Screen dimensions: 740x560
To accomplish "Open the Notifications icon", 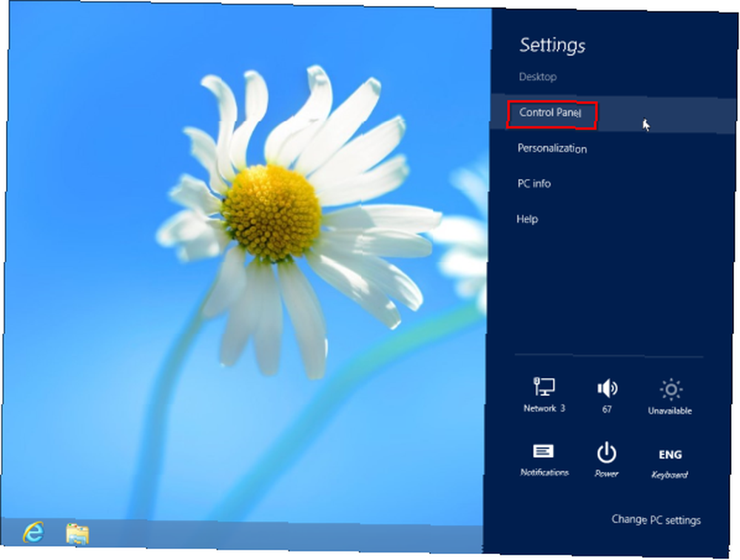I will click(x=544, y=459).
